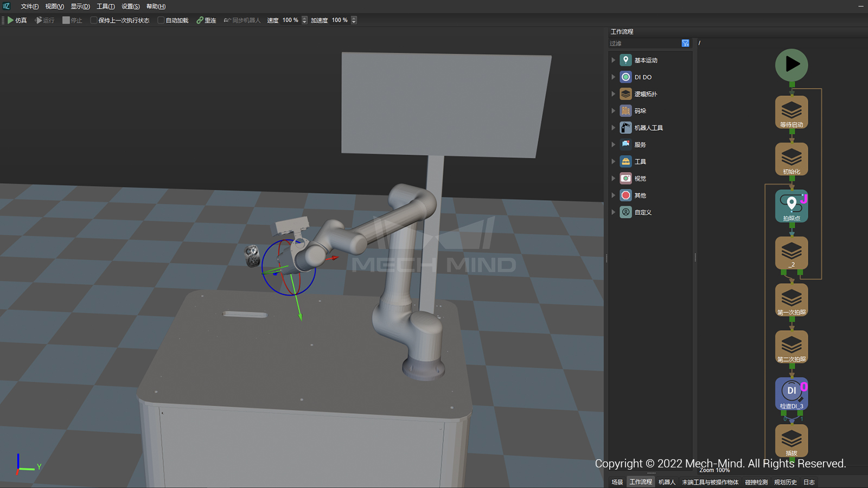Viewport: 868px width, 488px height.
Task: Select the 初始化 workflow node
Action: [x=792, y=159]
